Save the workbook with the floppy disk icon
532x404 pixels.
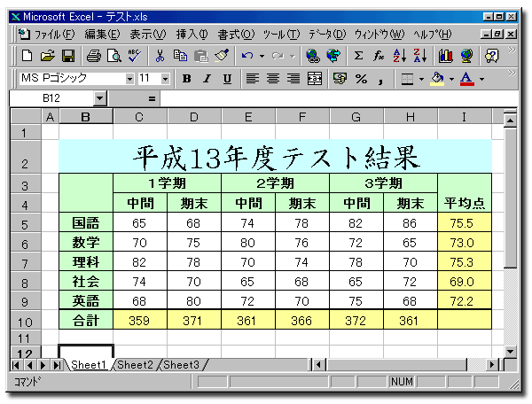(68, 56)
